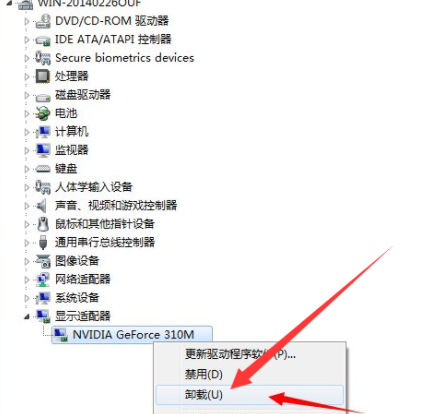Select the NVIDIA GeForce 310M device
Viewport: 428px width, 414px height.
tap(132, 334)
